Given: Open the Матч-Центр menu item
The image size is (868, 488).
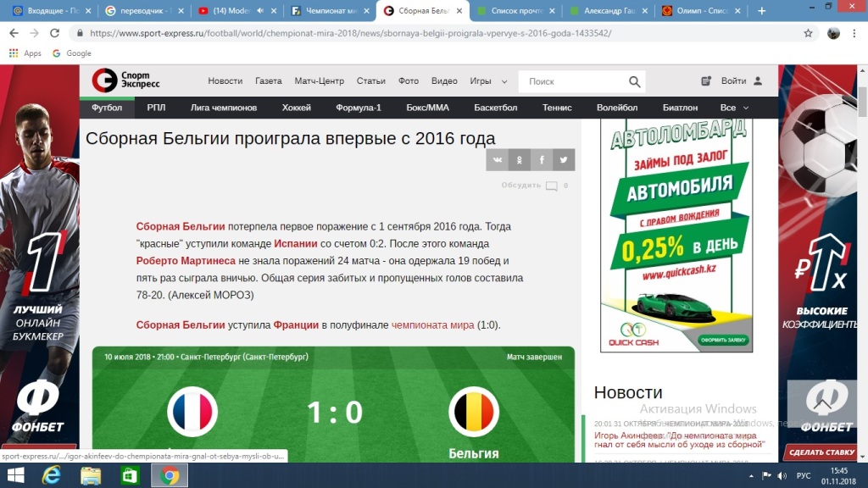Looking at the screenshot, I should click(320, 80).
